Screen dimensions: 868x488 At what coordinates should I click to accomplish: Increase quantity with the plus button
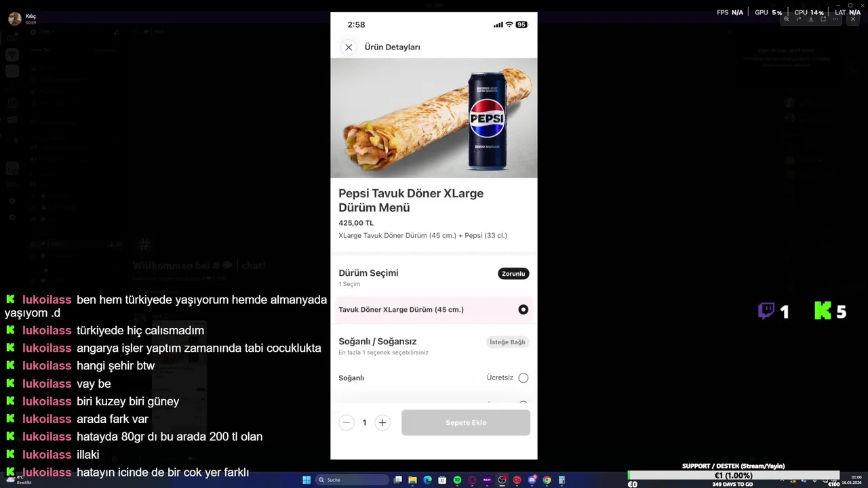pyautogui.click(x=382, y=423)
